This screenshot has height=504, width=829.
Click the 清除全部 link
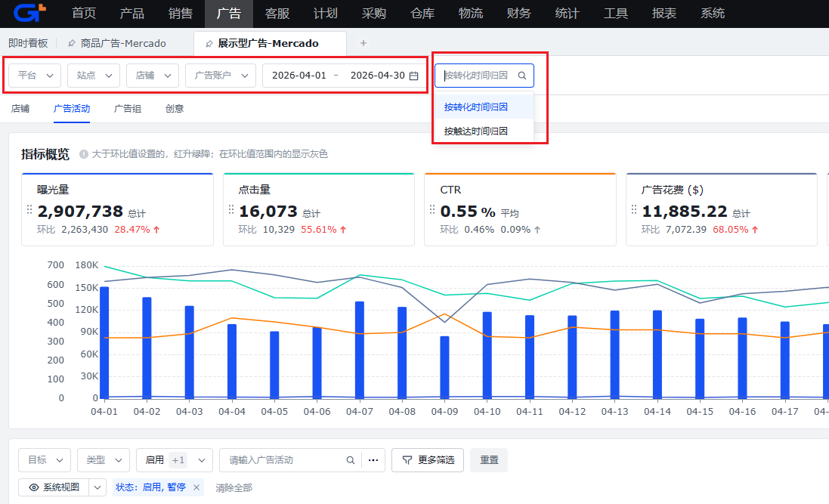click(234, 488)
